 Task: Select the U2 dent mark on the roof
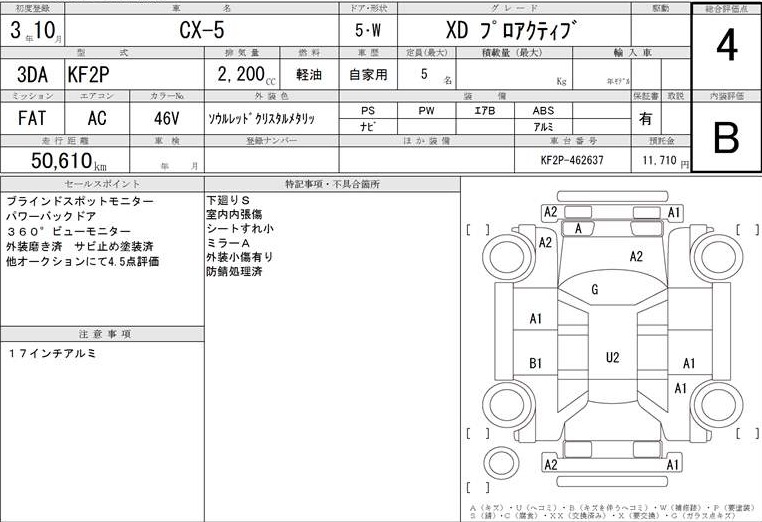[x=612, y=357]
